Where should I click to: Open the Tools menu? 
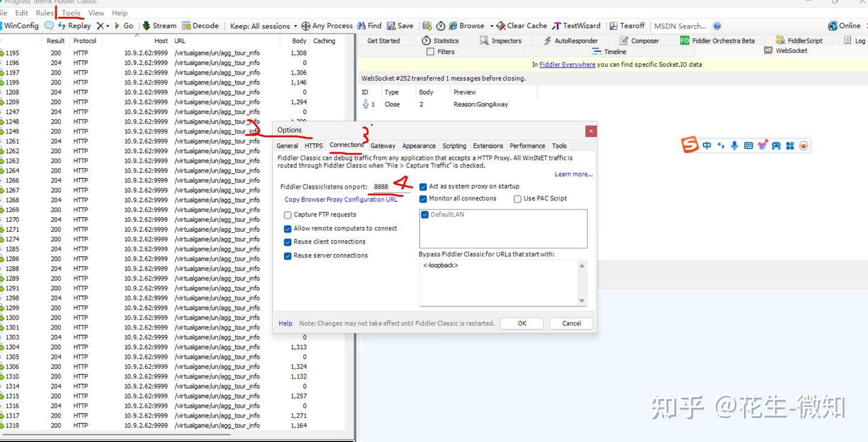click(x=71, y=13)
